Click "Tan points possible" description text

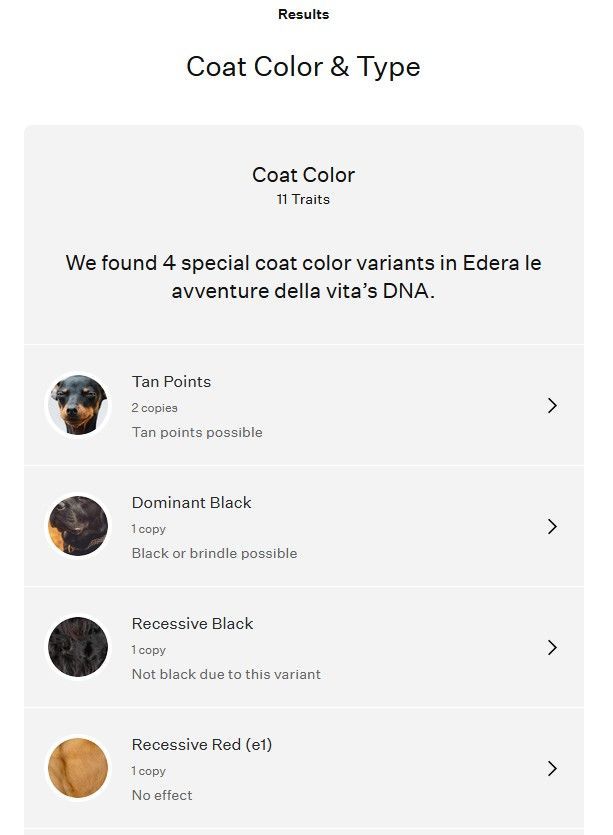(197, 432)
